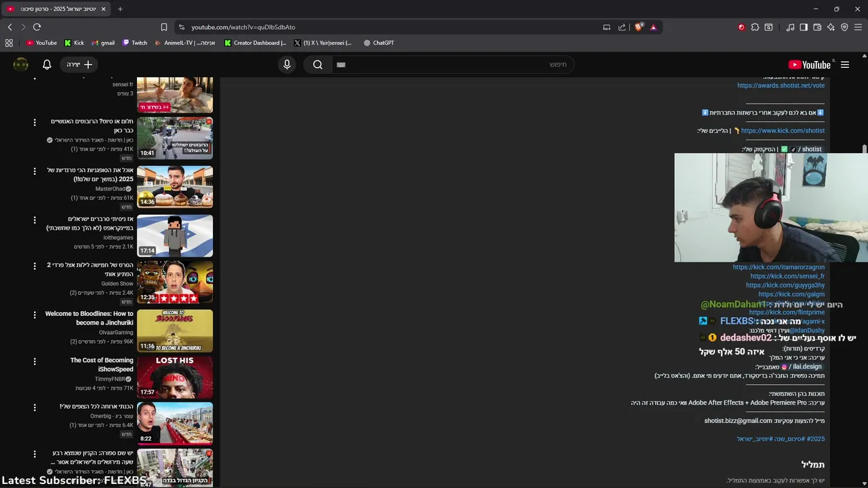
Task: Open the robots video thumbnail 10:41
Action: point(175,138)
